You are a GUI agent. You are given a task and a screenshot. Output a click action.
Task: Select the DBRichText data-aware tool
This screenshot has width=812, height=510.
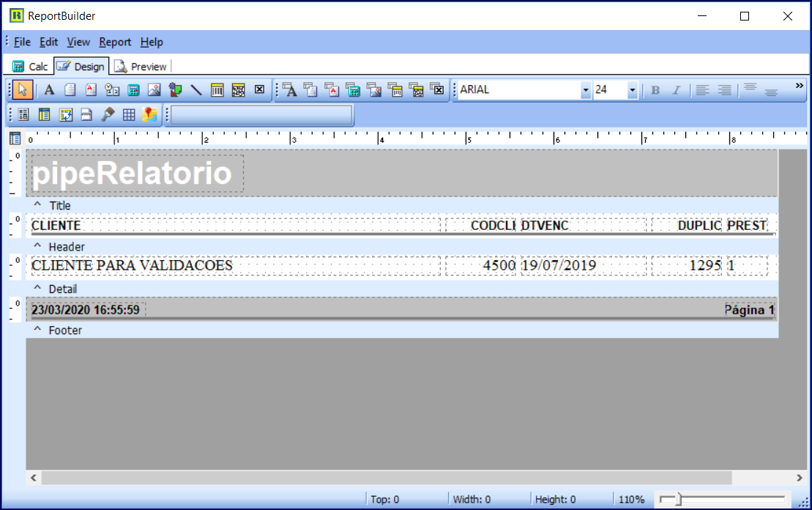pyautogui.click(x=332, y=90)
